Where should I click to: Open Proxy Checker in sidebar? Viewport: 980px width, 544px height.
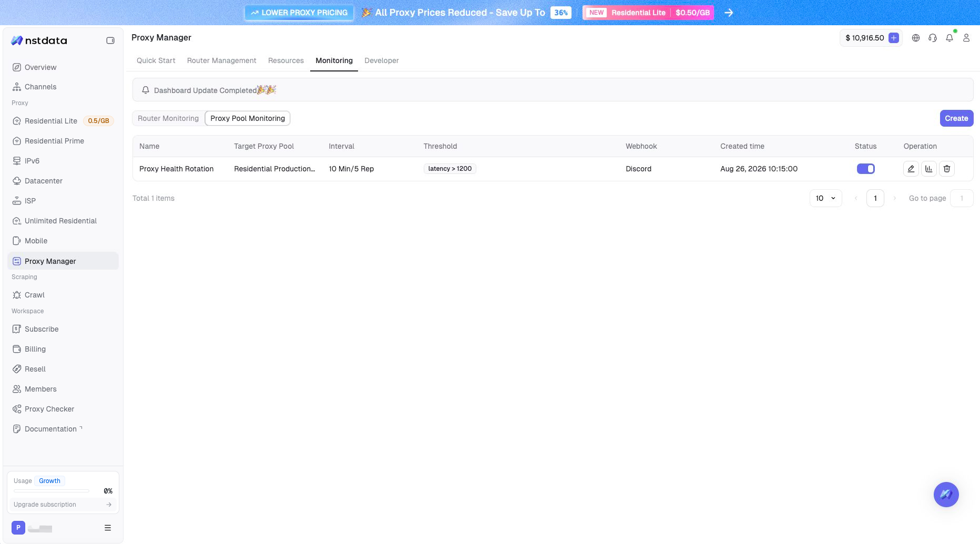[63, 409]
